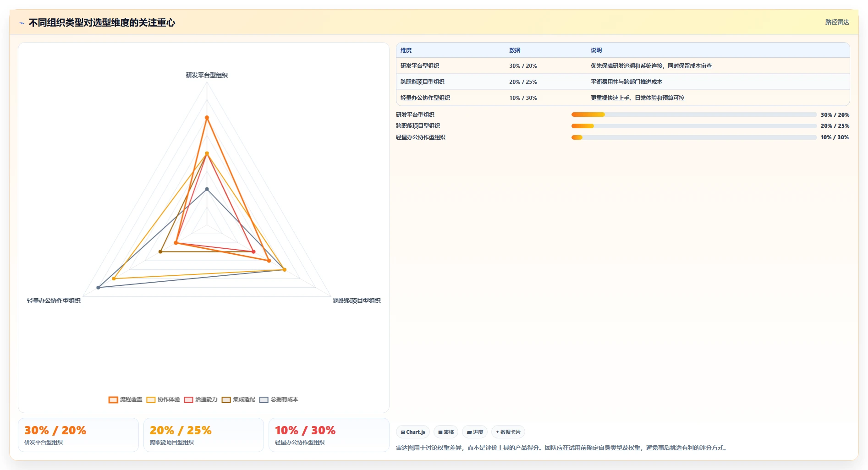
Task: Select the 维度 table column header
Action: click(x=406, y=50)
